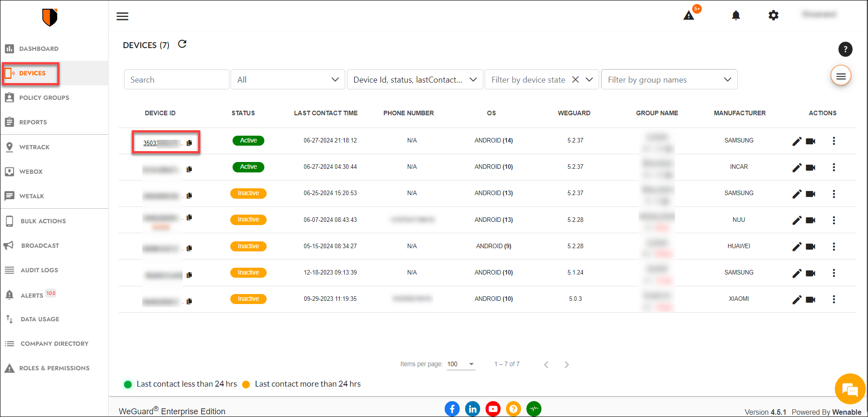Open Roles & Permissions in sidebar
The width and height of the screenshot is (868, 417).
pos(54,368)
